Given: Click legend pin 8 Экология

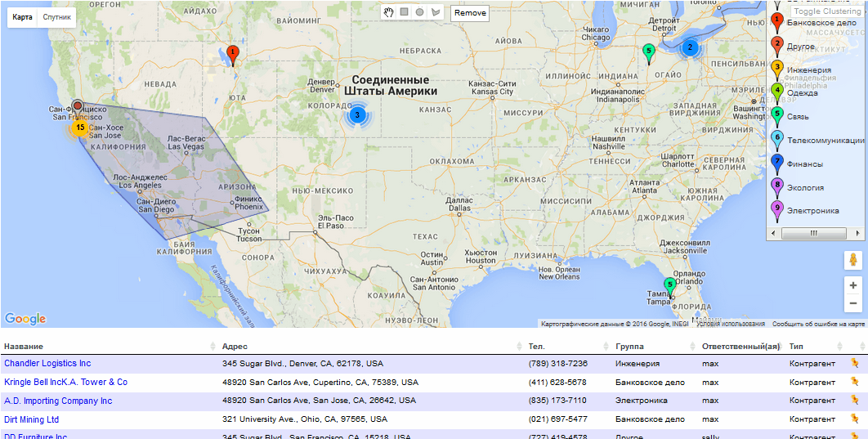Looking at the screenshot, I should pos(777,187).
